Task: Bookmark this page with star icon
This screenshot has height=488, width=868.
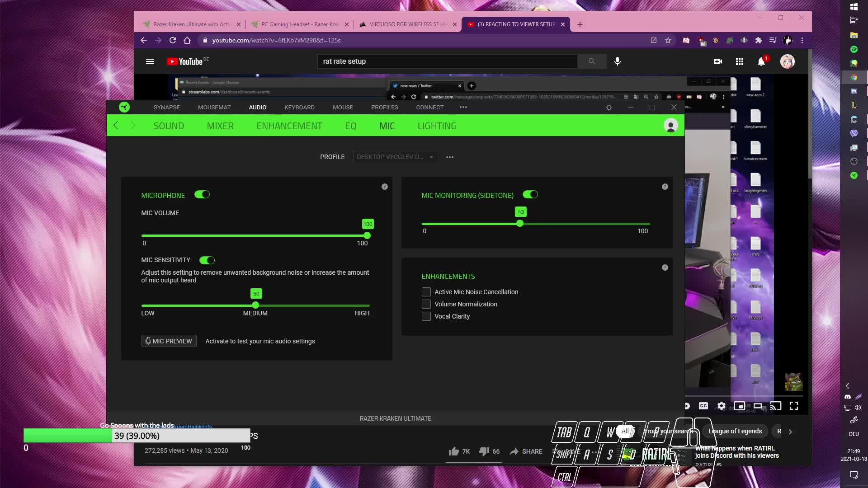Action: (x=668, y=40)
